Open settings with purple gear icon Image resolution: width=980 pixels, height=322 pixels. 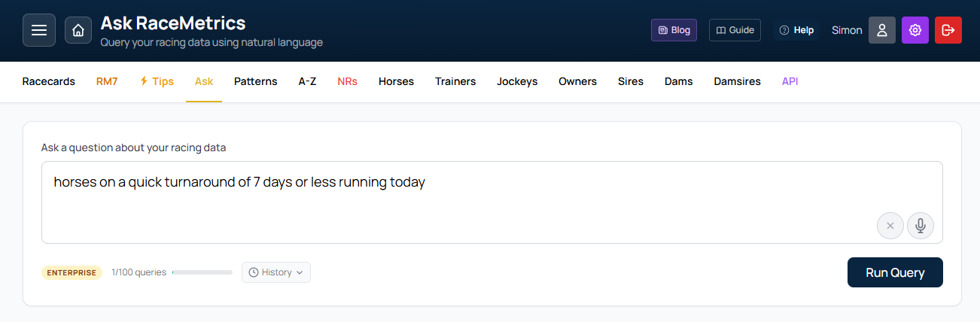click(915, 30)
